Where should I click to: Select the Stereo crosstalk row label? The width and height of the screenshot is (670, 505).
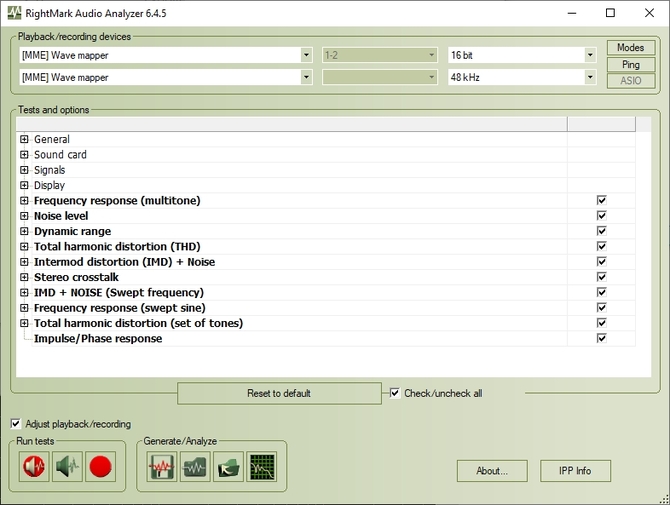pyautogui.click(x=76, y=277)
